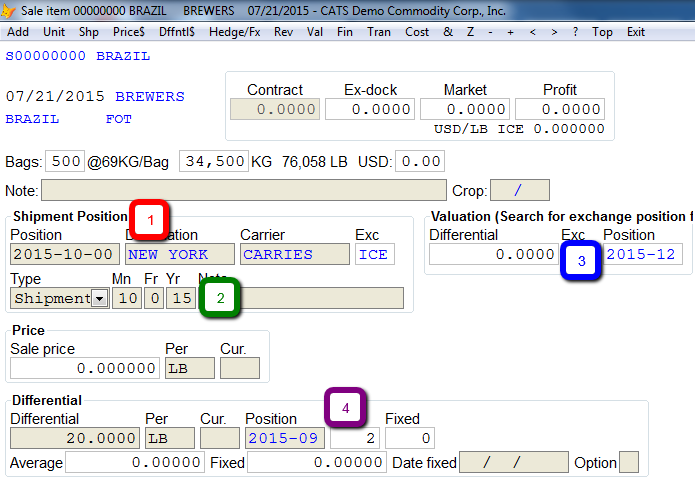Open the Hedge/Fx menu

tap(234, 32)
